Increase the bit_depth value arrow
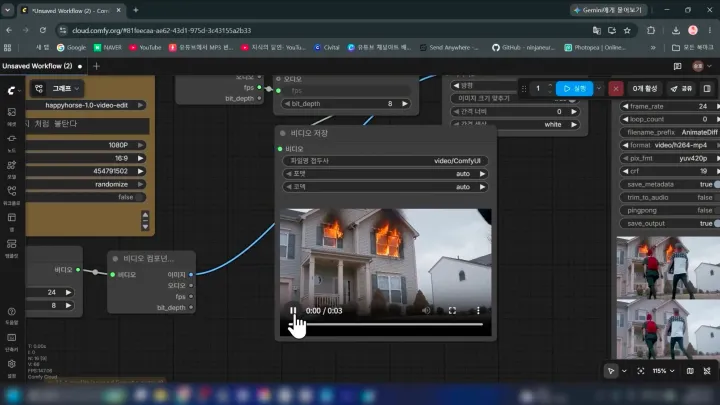This screenshot has width=720, height=405. (x=405, y=104)
